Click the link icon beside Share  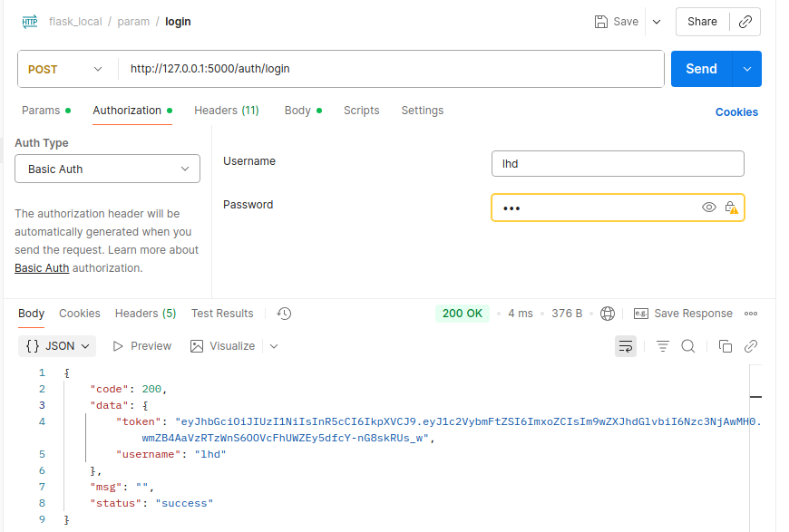pyautogui.click(x=745, y=22)
